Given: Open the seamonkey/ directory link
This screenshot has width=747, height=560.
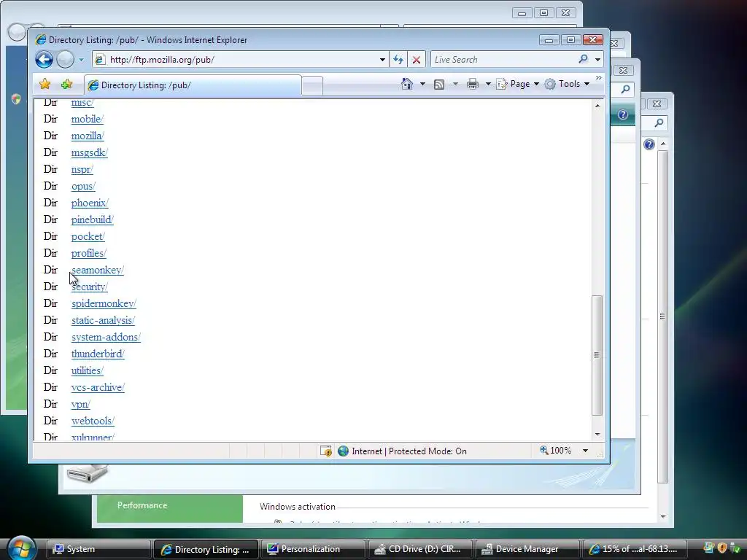Looking at the screenshot, I should (x=98, y=270).
